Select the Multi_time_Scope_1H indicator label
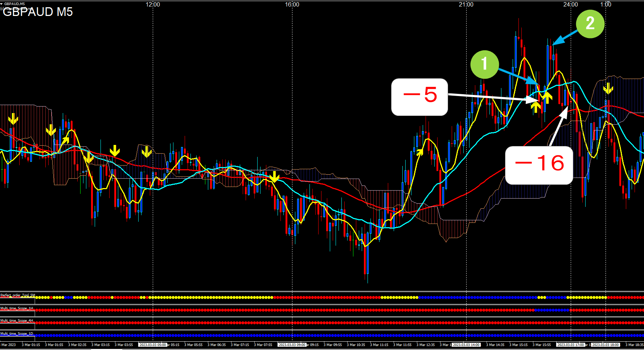This screenshot has width=644, height=350. (x=17, y=308)
